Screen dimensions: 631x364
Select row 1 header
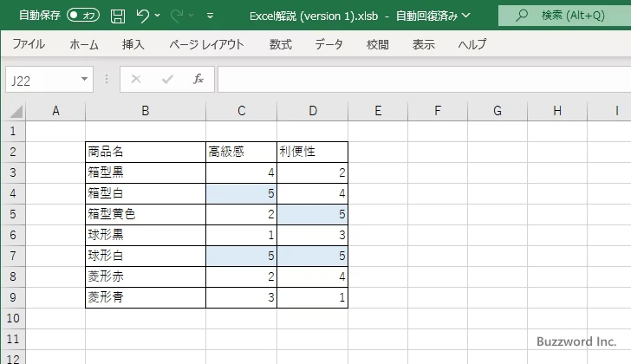pyautogui.click(x=13, y=131)
